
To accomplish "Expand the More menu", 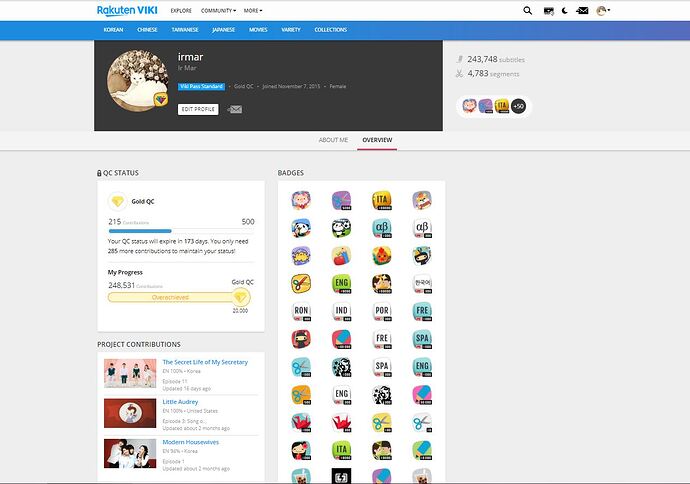I will [253, 11].
